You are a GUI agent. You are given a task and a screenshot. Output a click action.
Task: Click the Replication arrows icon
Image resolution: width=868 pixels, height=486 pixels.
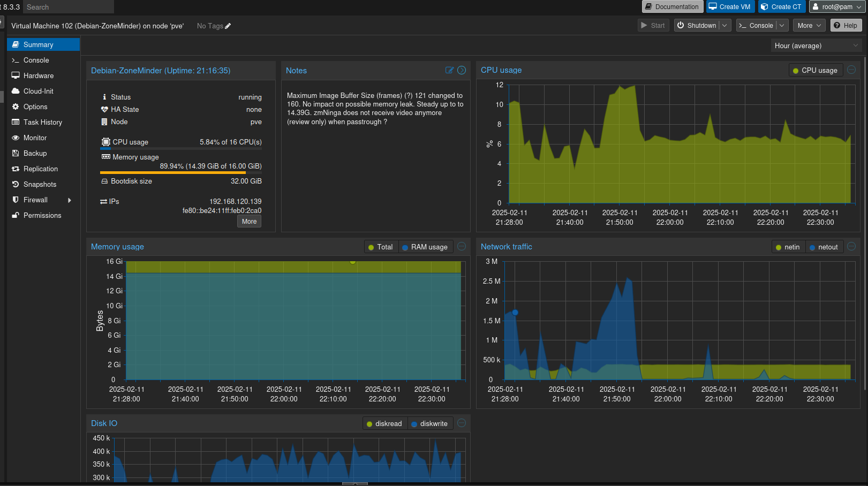click(x=16, y=169)
